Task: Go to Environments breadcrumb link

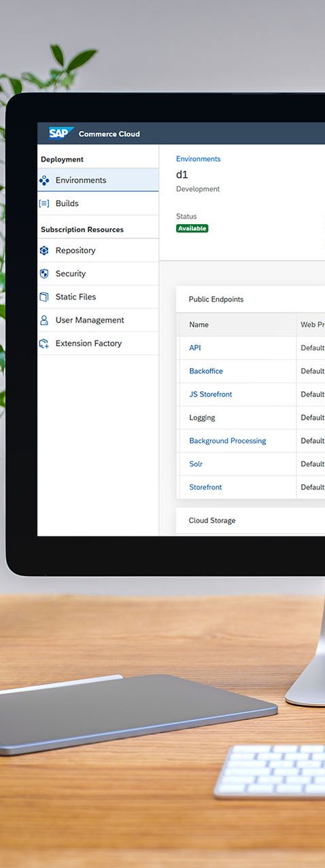Action: coord(198,159)
